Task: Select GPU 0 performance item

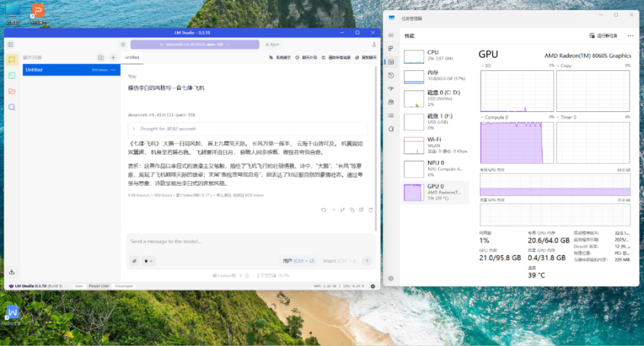Action: [435, 192]
